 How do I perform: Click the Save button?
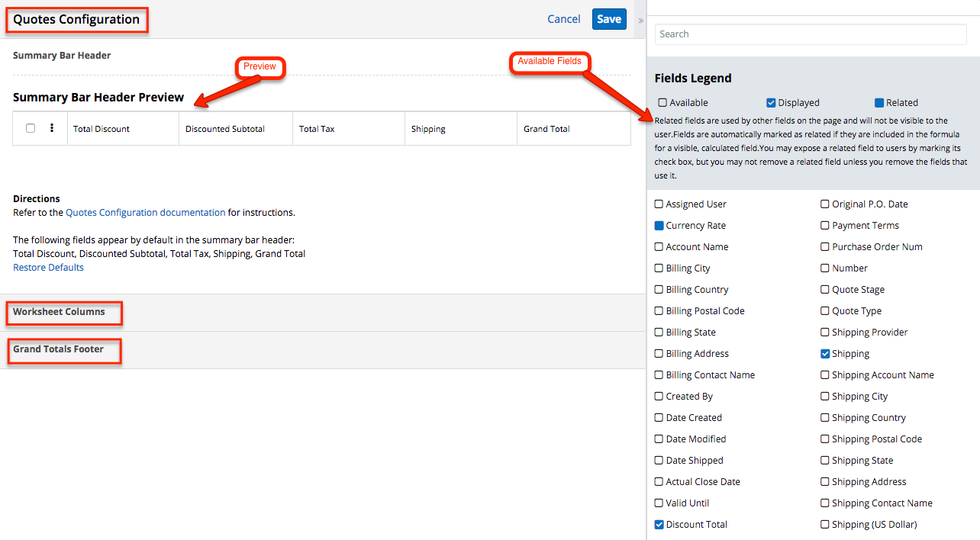point(609,19)
